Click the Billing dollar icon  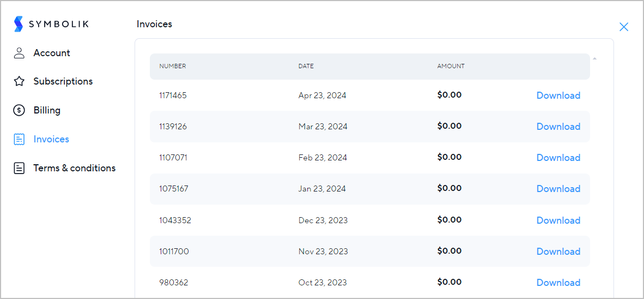click(19, 110)
